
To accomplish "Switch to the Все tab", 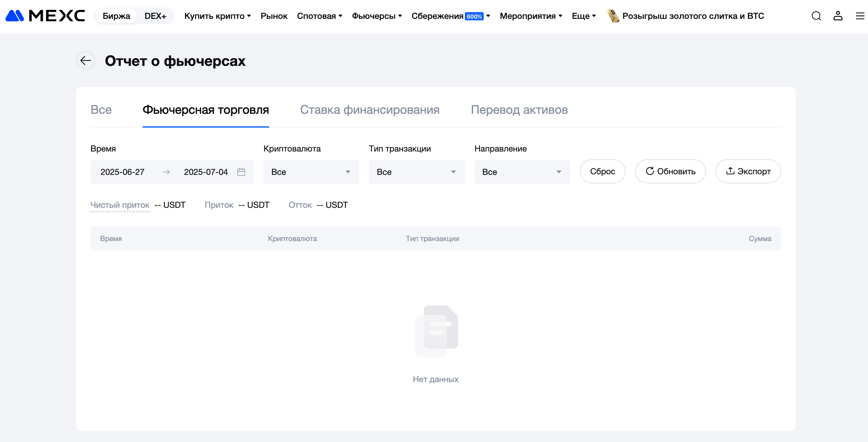I will click(x=101, y=110).
